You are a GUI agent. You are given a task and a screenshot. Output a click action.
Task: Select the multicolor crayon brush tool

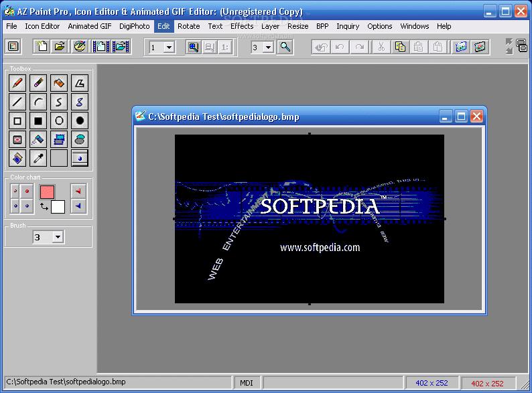[x=38, y=83]
